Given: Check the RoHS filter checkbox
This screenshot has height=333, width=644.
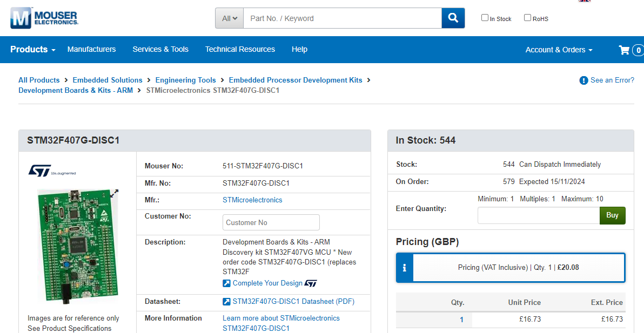Looking at the screenshot, I should pyautogui.click(x=527, y=17).
